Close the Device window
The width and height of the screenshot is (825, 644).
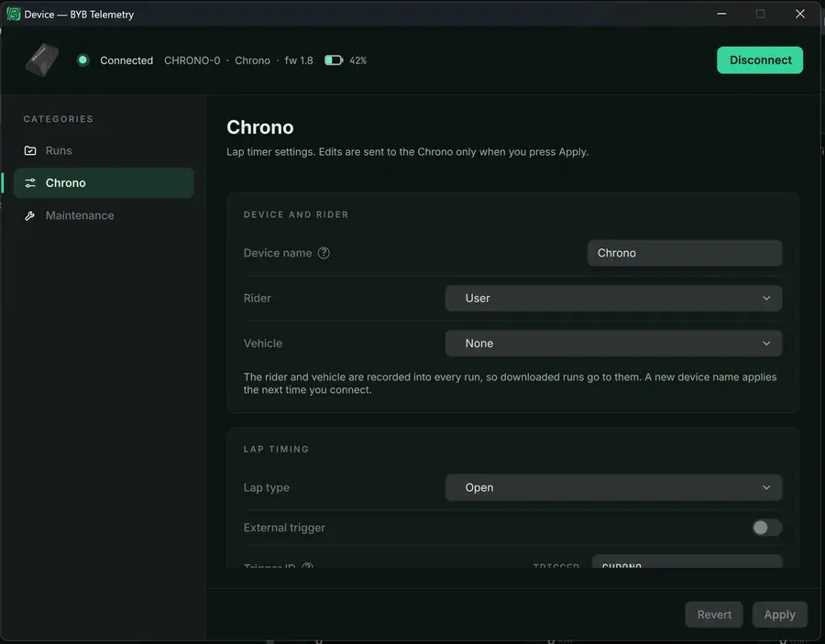(x=799, y=14)
